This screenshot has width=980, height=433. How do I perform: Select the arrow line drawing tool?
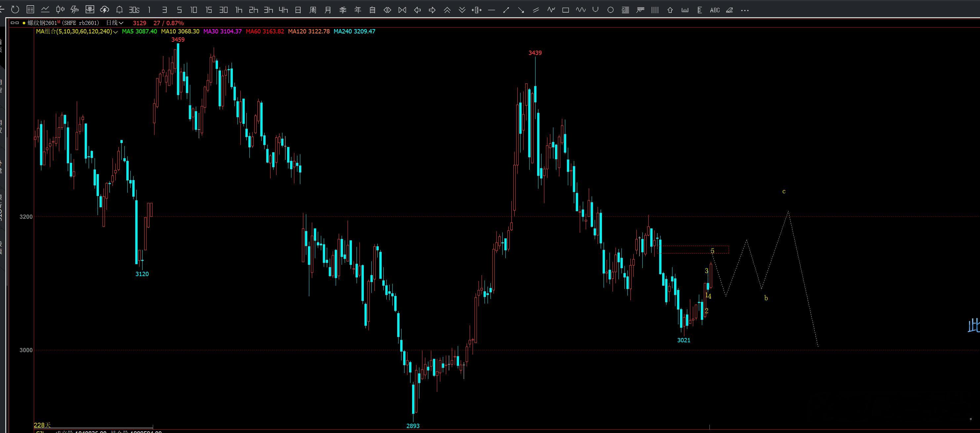[x=521, y=10]
